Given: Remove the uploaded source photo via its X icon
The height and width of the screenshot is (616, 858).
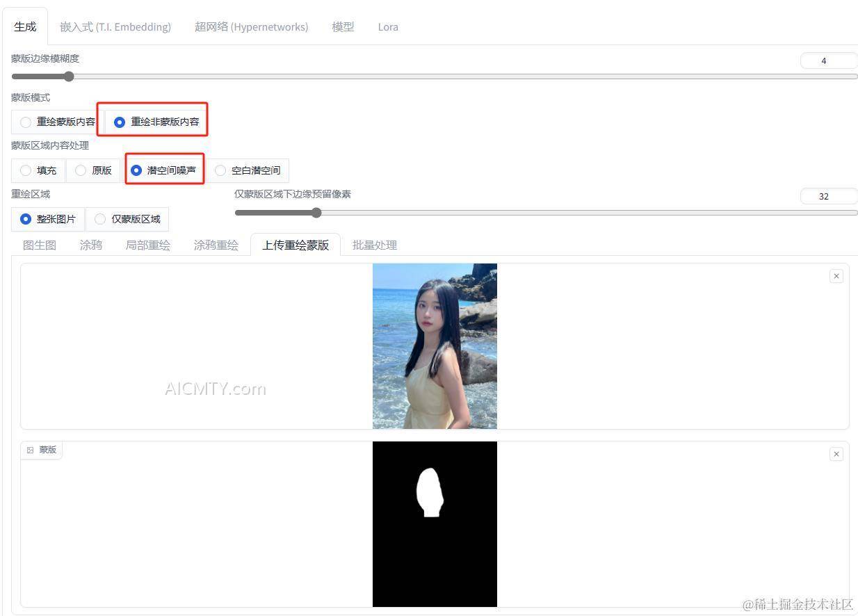Looking at the screenshot, I should (836, 275).
